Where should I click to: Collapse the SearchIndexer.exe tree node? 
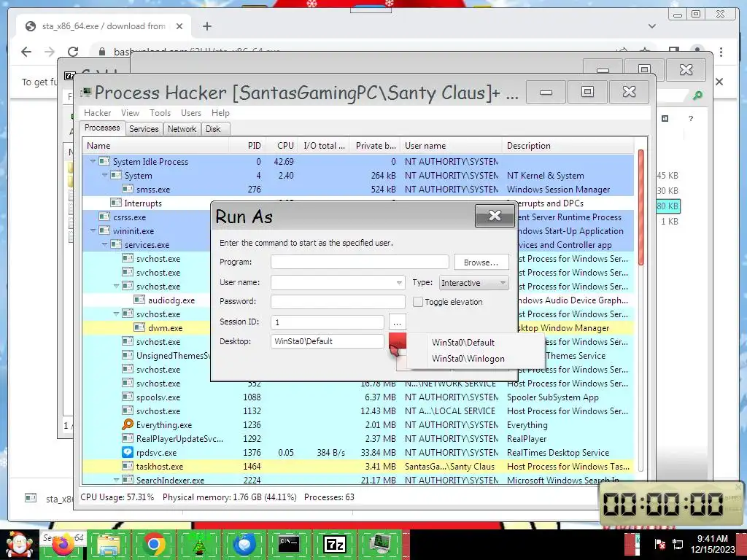116,480
